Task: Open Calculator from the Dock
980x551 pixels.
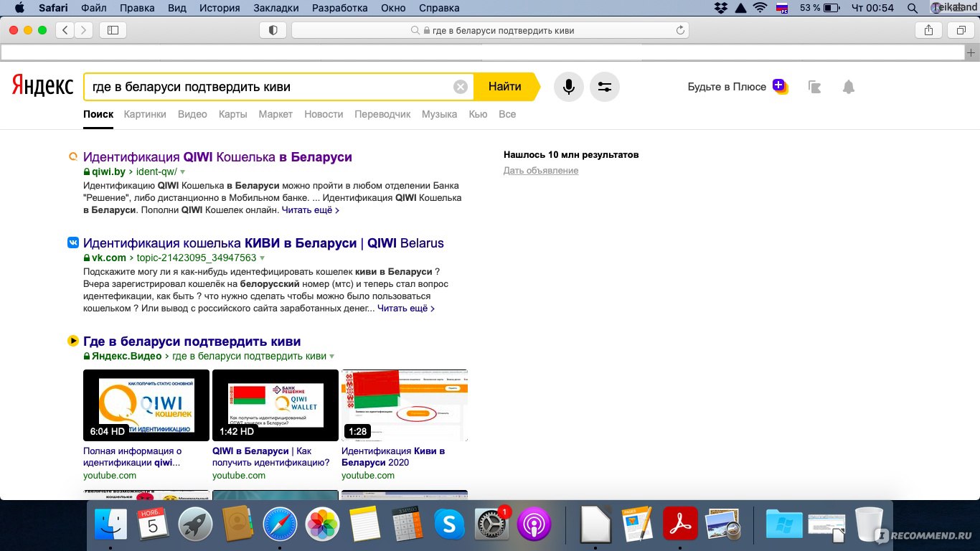Action: coord(407,524)
